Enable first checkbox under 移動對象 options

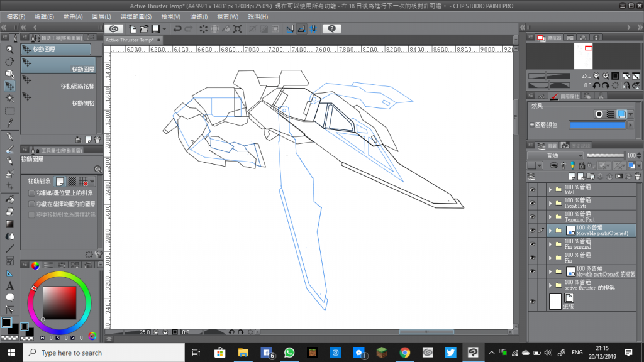[x=32, y=194]
